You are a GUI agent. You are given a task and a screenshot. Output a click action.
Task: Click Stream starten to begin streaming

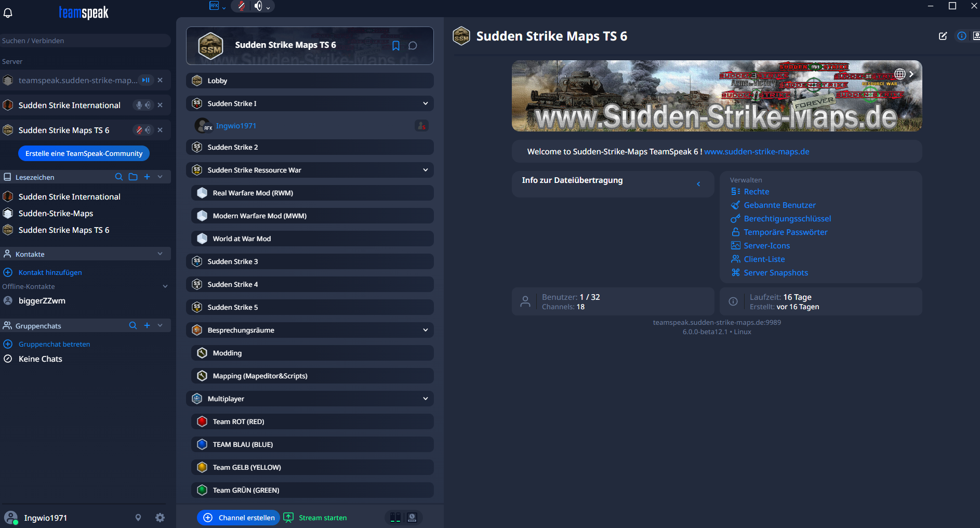315,518
